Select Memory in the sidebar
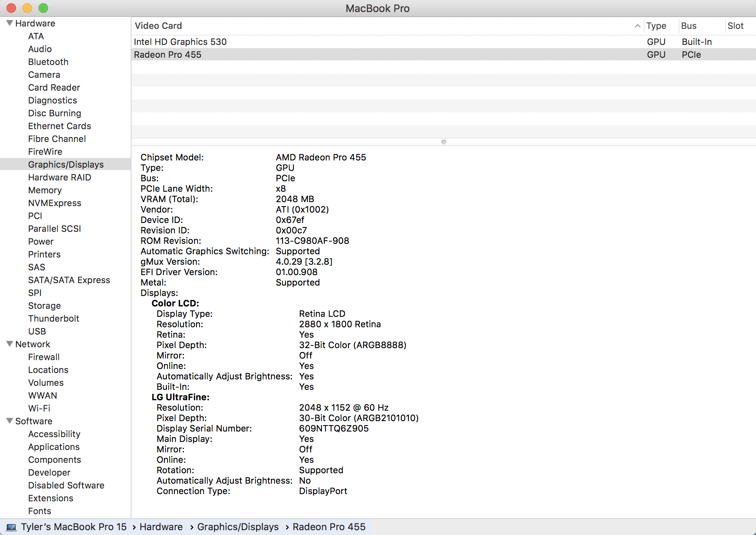 coord(45,190)
